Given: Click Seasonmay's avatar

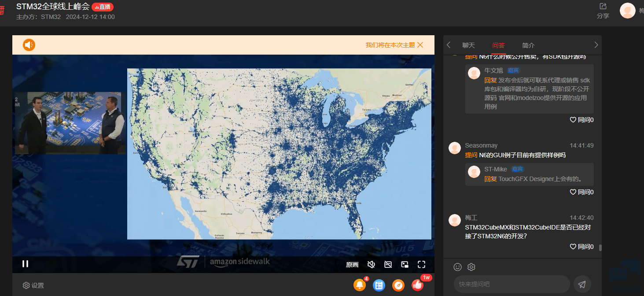Looking at the screenshot, I should [455, 148].
